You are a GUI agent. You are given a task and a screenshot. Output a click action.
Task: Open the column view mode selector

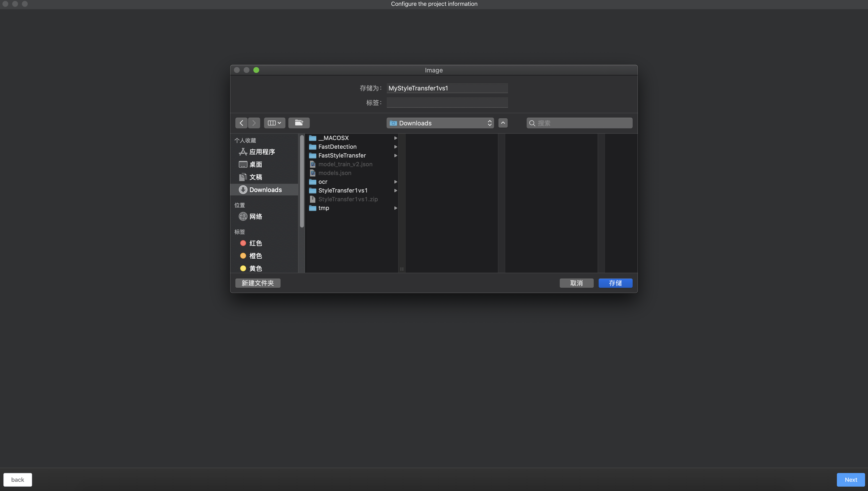pyautogui.click(x=274, y=123)
